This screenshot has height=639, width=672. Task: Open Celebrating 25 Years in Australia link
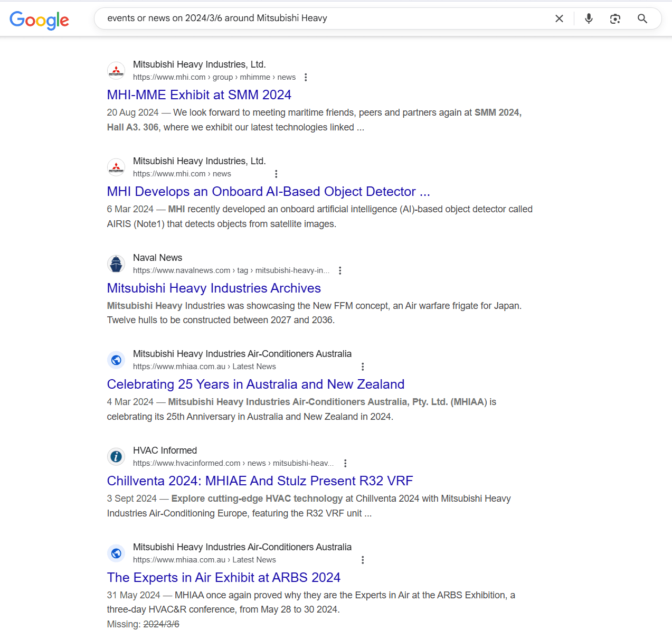pos(255,384)
